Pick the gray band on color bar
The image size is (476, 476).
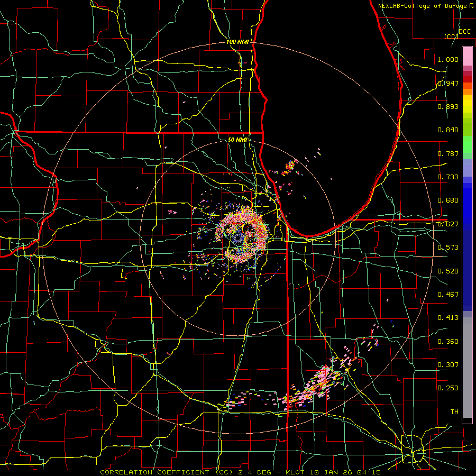coord(467,368)
